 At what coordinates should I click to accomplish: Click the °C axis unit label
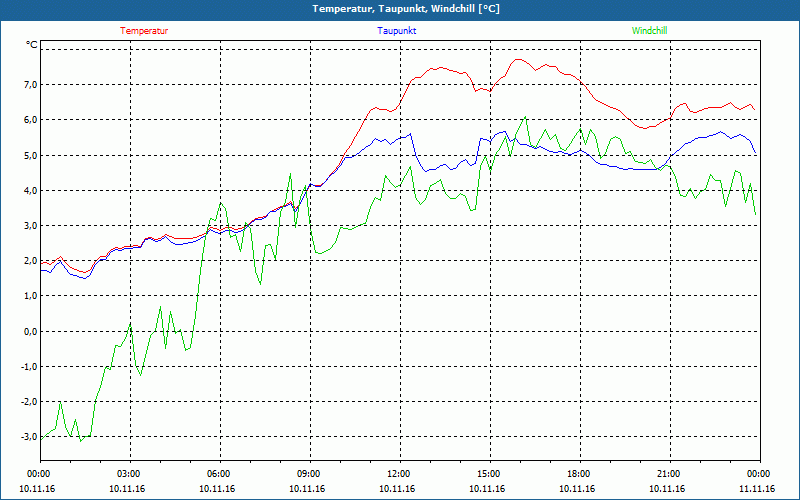click(32, 45)
